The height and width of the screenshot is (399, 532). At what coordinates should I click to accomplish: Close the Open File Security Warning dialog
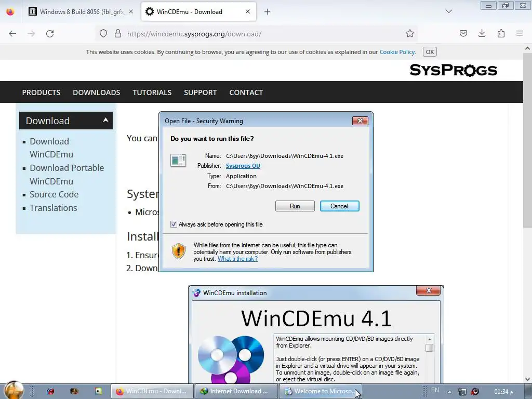pyautogui.click(x=360, y=121)
